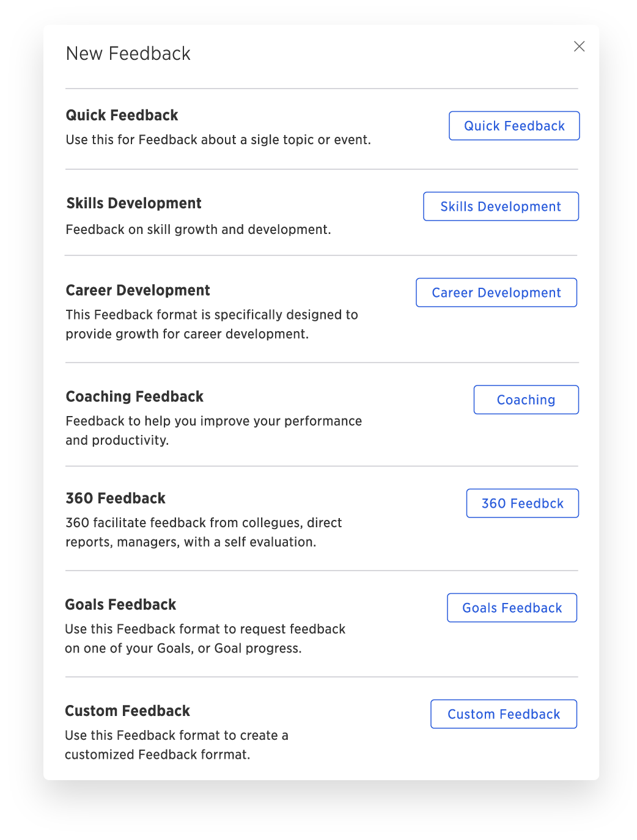637x840 pixels.
Task: Close the New Feedback dialog
Action: coord(580,46)
